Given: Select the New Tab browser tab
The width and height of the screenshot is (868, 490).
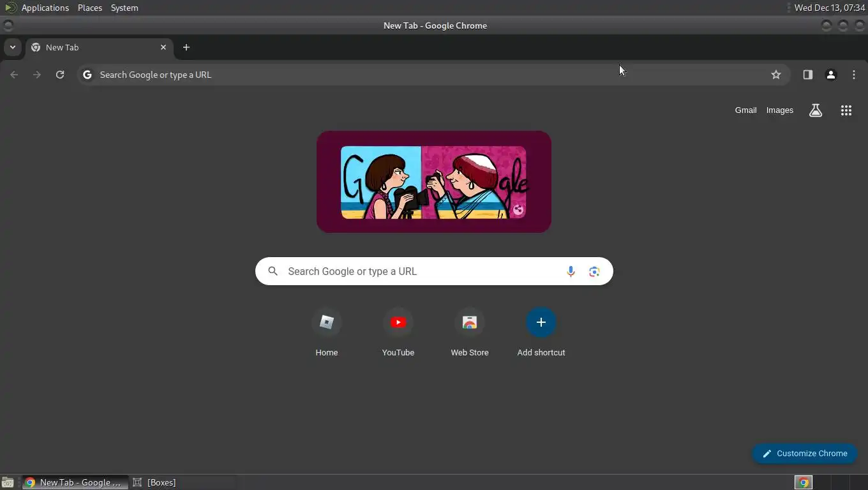Looking at the screenshot, I should click(x=99, y=47).
